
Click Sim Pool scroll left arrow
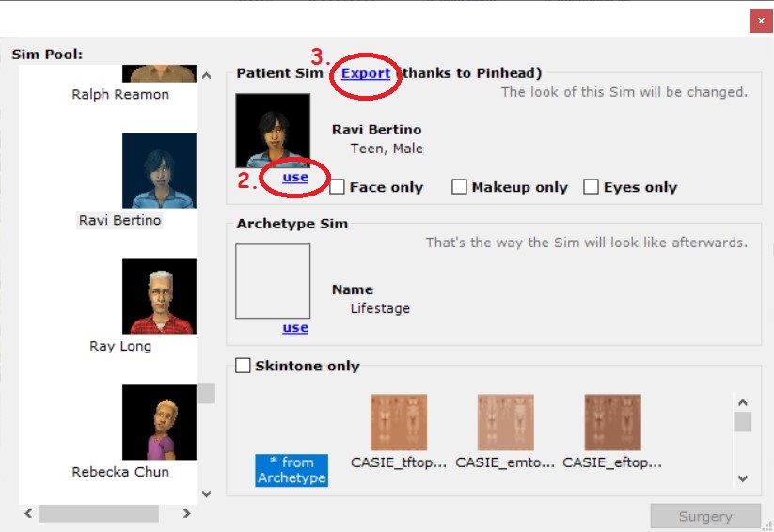point(28,513)
